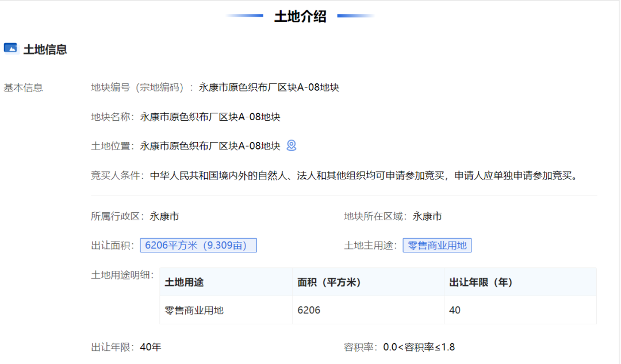
Task: Click the blue 土地信息 section icon
Action: click(x=11, y=49)
